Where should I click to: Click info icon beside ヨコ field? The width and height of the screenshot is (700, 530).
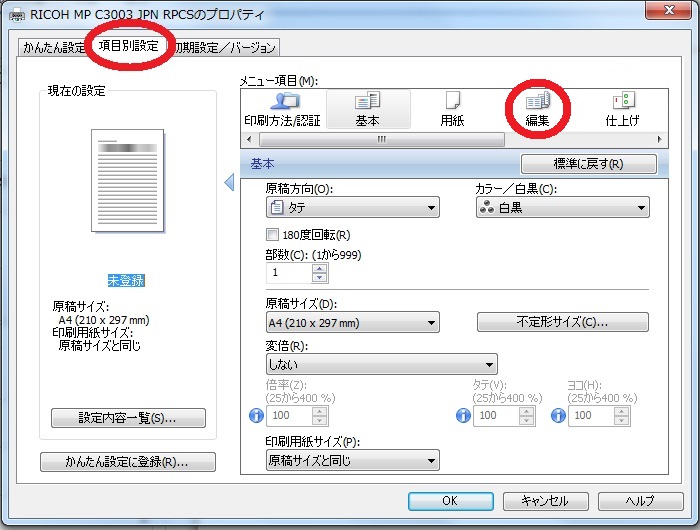(558, 416)
